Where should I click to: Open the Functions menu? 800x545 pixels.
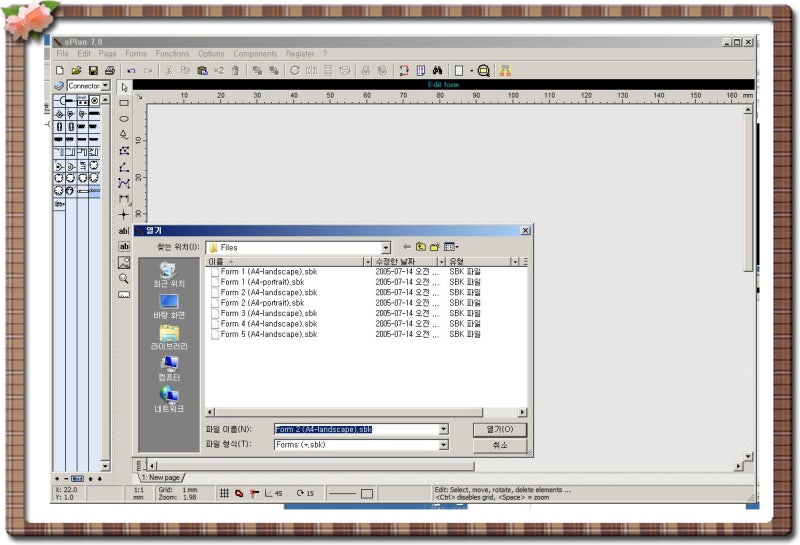click(172, 54)
